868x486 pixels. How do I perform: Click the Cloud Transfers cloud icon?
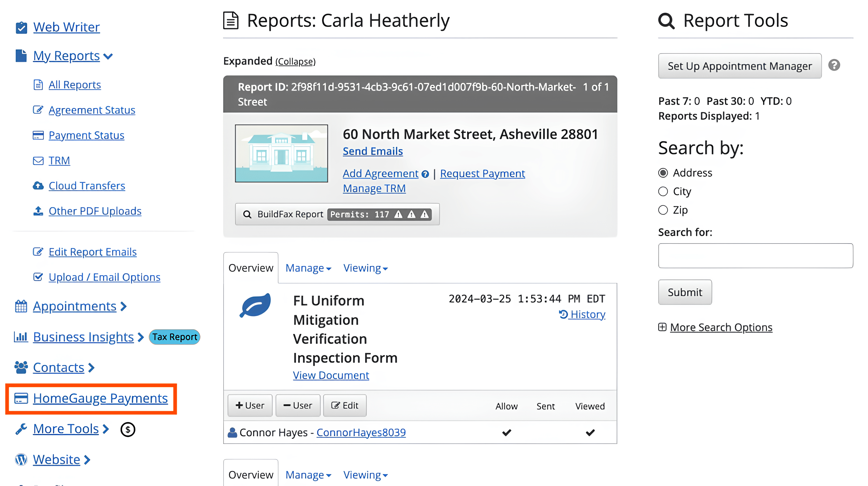(38, 186)
